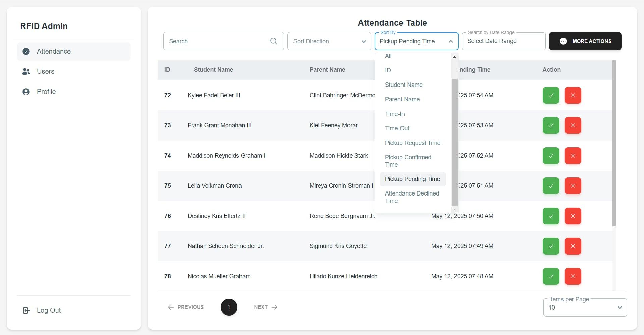Click the previous-page arrow icon

pos(171,307)
